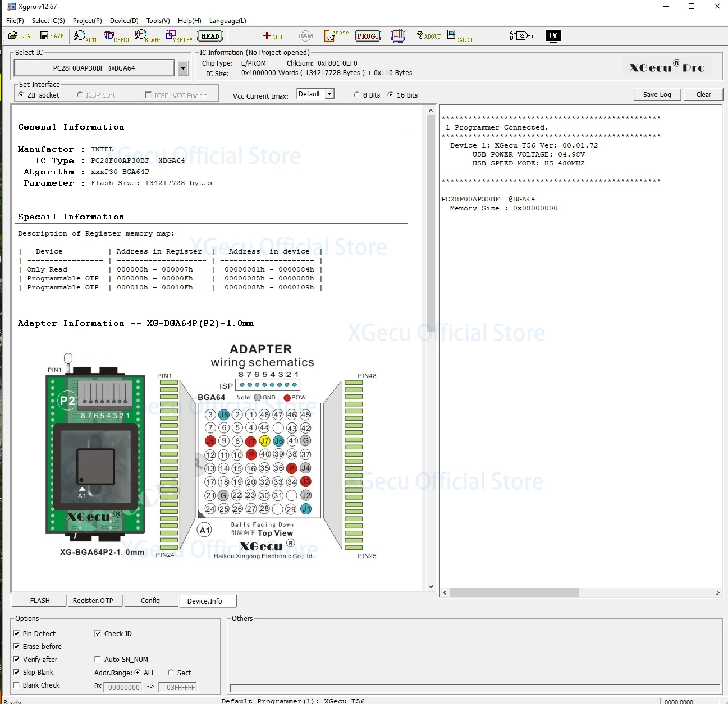Toggle ICSP_VCC Enable checkbox
Viewport: 728px width, 704px height.
pos(176,95)
